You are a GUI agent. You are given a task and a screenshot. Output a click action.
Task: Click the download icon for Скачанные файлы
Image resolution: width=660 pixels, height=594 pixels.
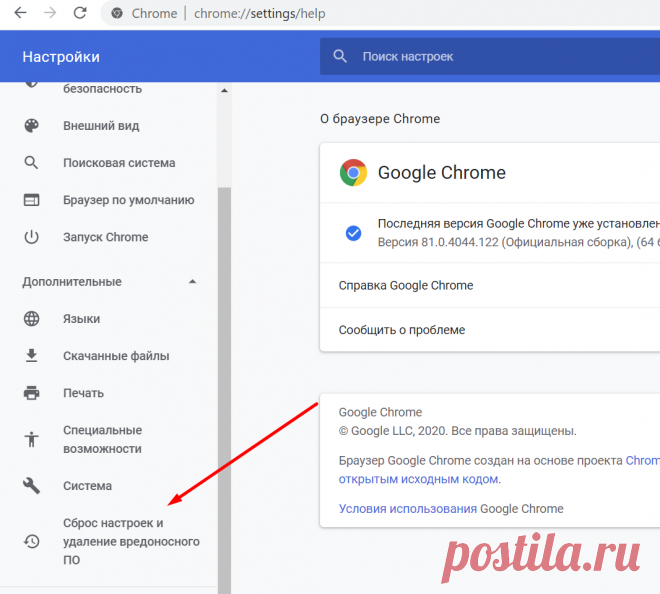(32, 356)
